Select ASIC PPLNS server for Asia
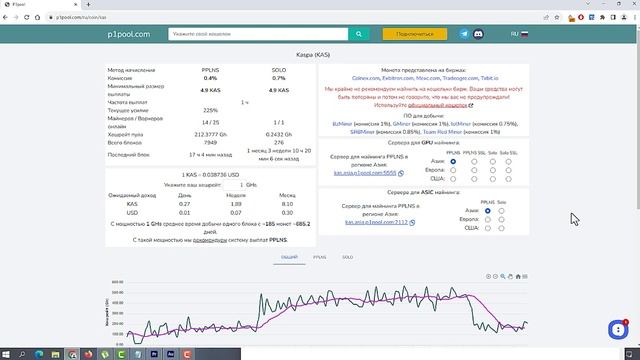Screen dimensions: 640x360 [488, 211]
